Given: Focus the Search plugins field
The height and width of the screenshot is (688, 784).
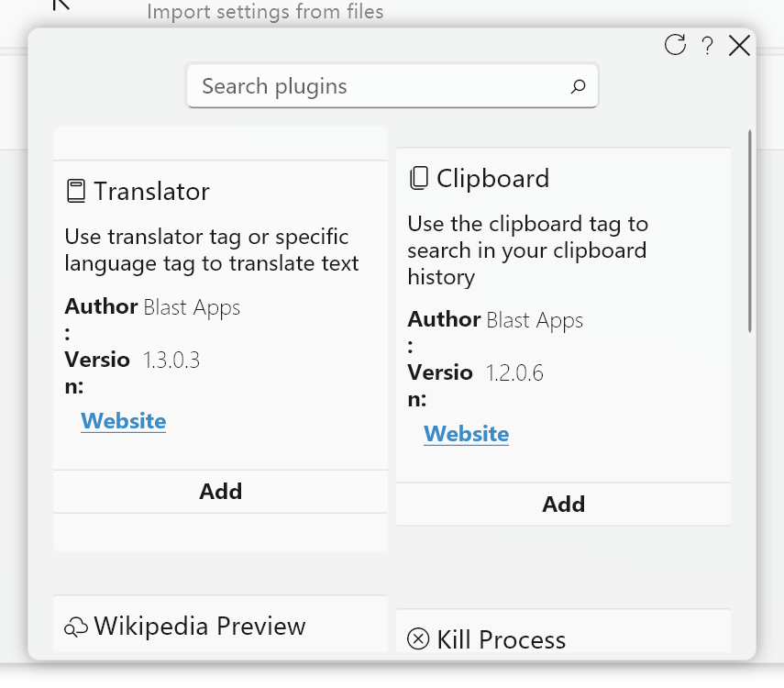Looking at the screenshot, I should [392, 85].
